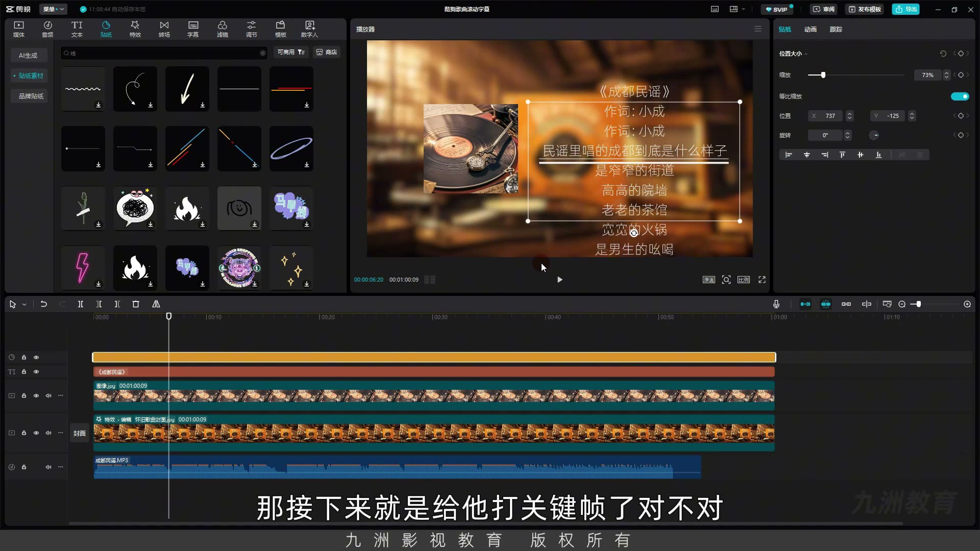This screenshot has width=980, height=551.
Task: Toggle main track magnet snapping
Action: click(805, 304)
